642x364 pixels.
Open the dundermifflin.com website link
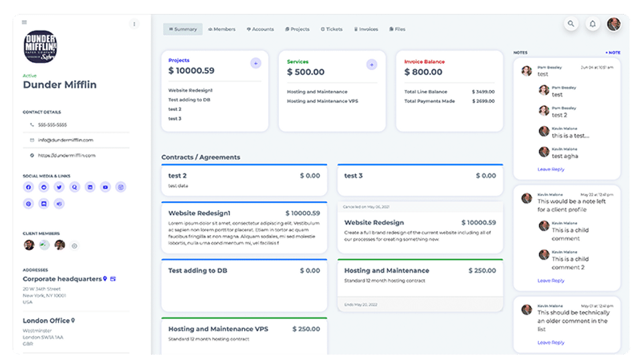[66, 156]
